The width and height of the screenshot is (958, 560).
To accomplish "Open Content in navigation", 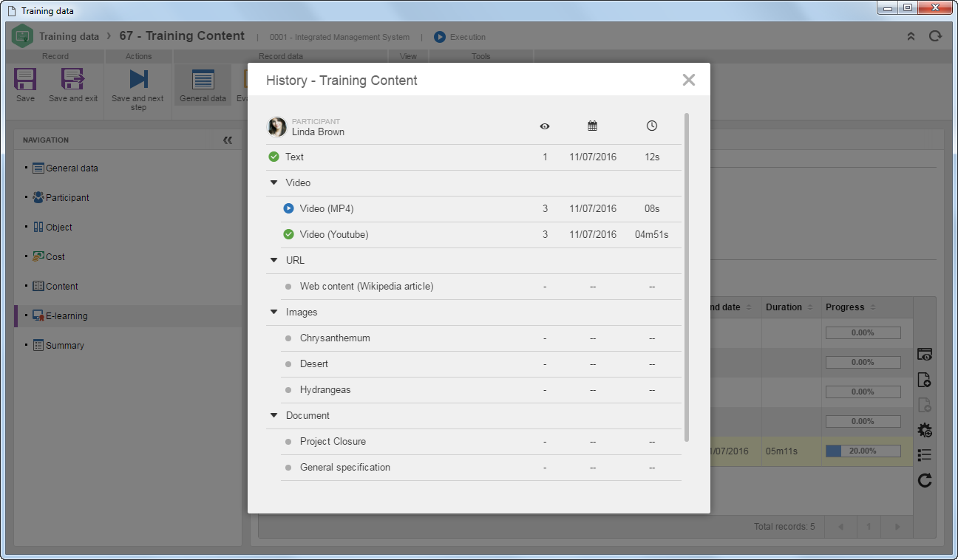I will [61, 287].
